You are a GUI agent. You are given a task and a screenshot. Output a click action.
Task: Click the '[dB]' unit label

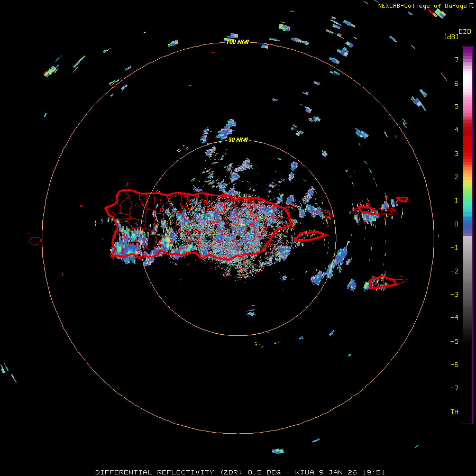click(x=452, y=37)
